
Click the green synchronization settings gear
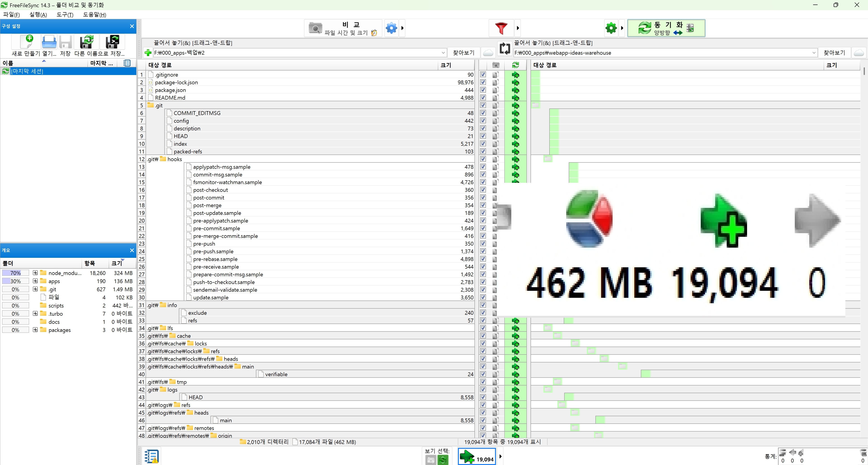click(x=611, y=28)
